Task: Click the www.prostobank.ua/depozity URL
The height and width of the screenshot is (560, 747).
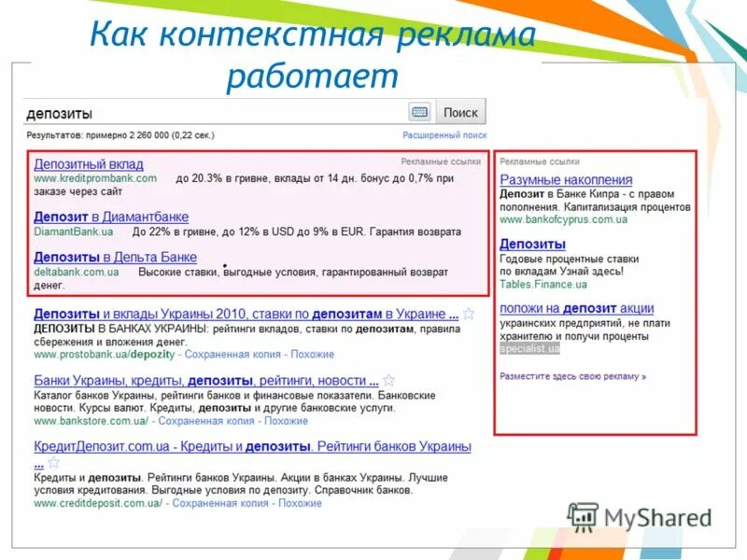Action: coord(105,355)
